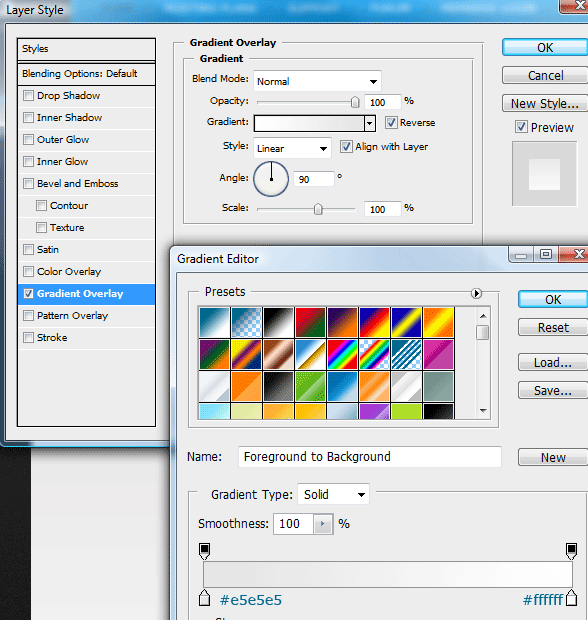This screenshot has height=620, width=588.
Task: Open the Presets flyout menu arrow
Action: pyautogui.click(x=476, y=293)
